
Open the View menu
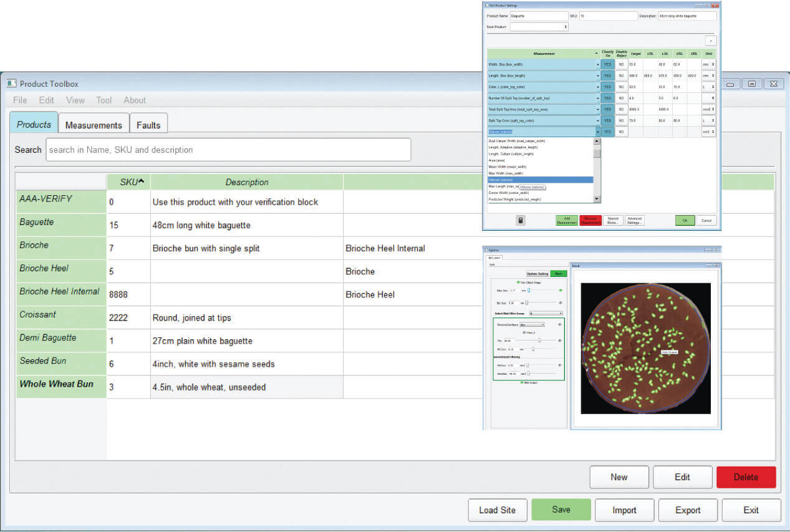coord(75,100)
